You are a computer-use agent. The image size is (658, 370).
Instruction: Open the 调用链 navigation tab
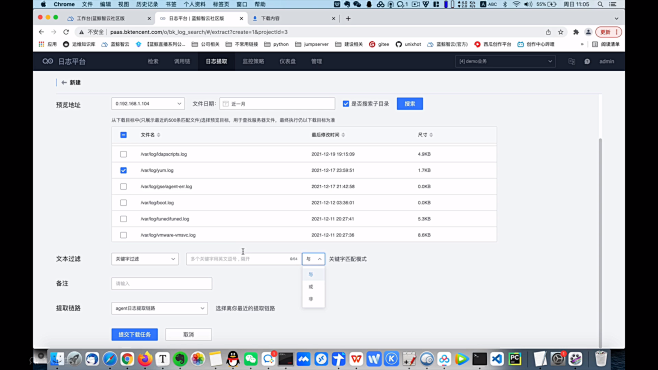coord(182,61)
